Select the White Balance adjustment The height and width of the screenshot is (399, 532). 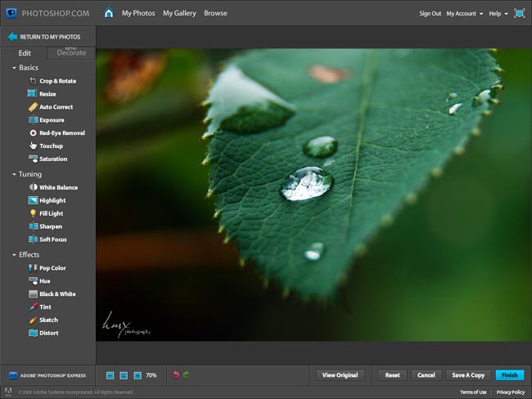point(58,187)
